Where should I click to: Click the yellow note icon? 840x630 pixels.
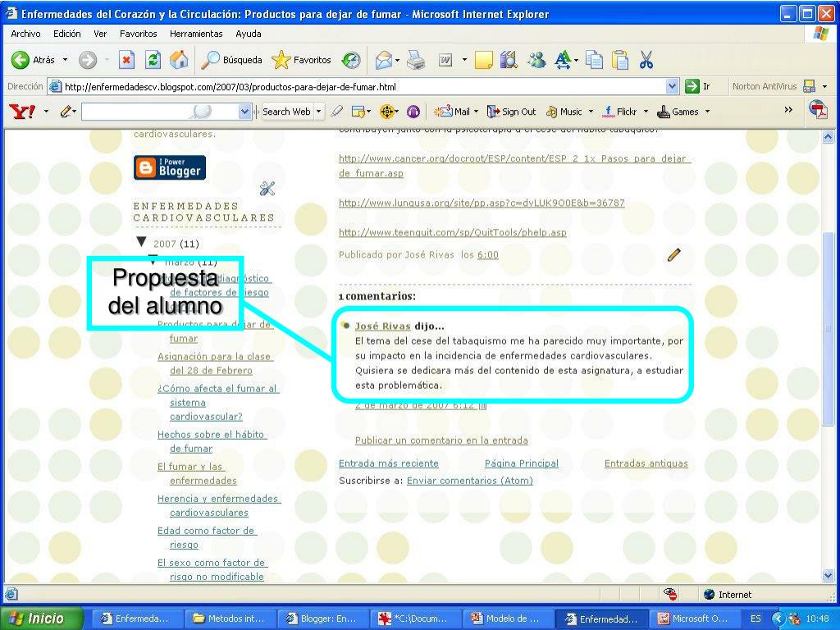[483, 60]
